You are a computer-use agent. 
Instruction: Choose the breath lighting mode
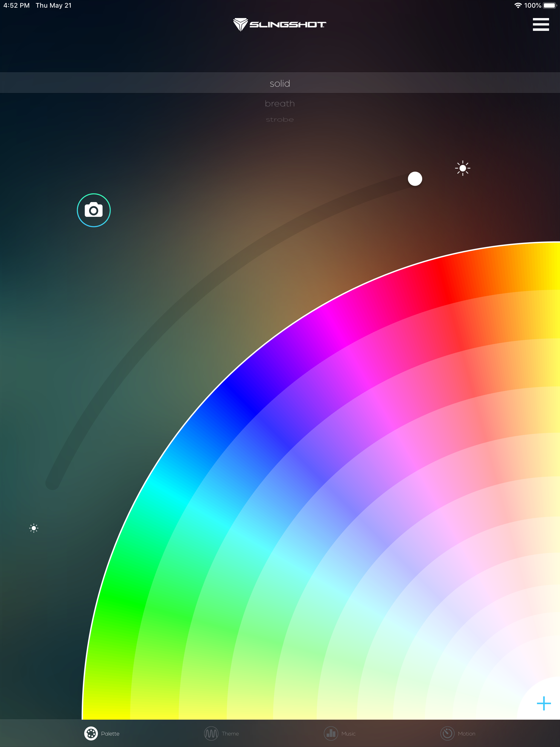(x=280, y=104)
